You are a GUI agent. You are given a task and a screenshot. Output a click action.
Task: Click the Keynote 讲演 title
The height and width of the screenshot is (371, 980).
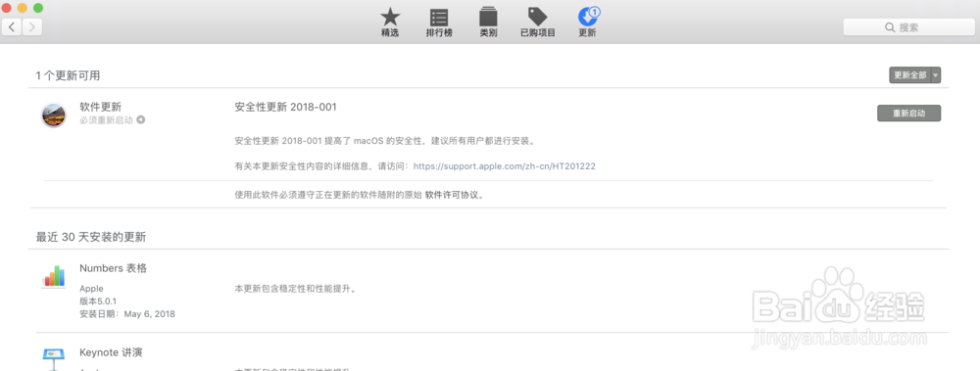click(x=111, y=352)
